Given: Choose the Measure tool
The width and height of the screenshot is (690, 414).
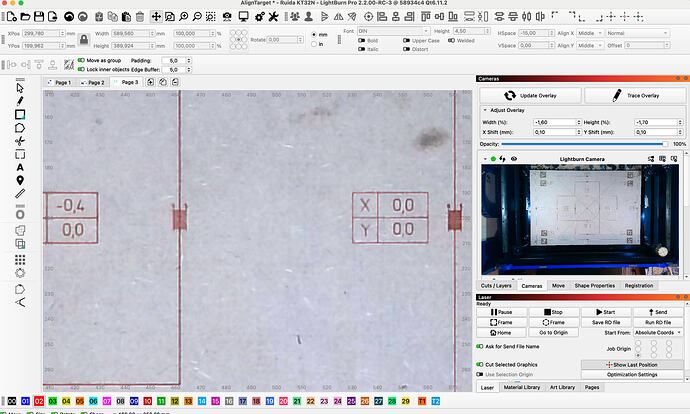Looking at the screenshot, I should pyautogui.click(x=20, y=194).
